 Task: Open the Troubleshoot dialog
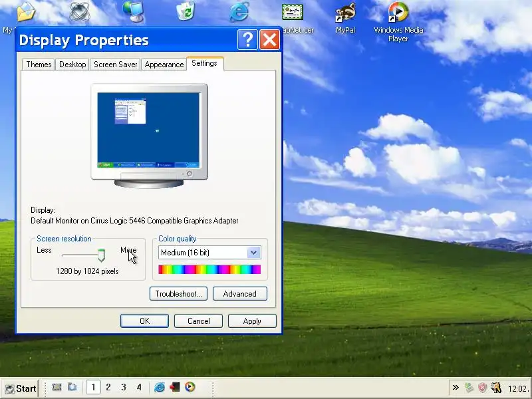pyautogui.click(x=178, y=294)
